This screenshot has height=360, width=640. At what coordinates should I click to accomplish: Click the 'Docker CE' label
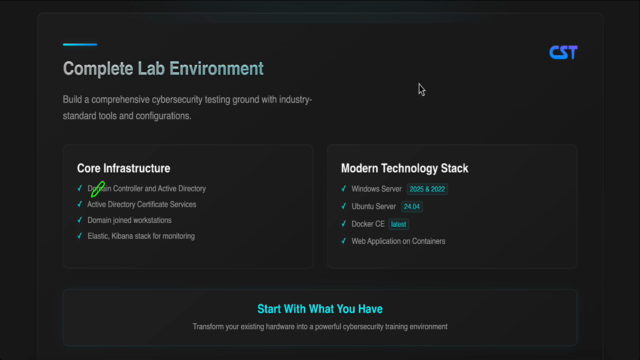(368, 224)
